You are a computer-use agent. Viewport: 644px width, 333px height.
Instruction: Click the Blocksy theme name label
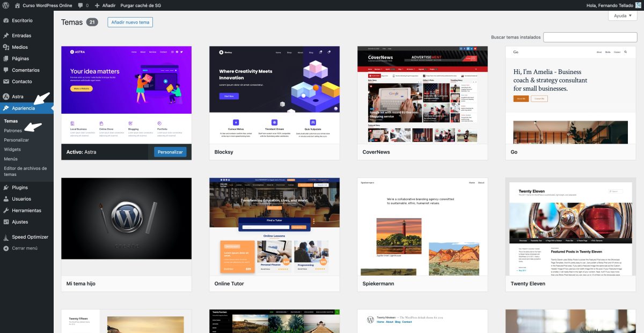click(224, 152)
